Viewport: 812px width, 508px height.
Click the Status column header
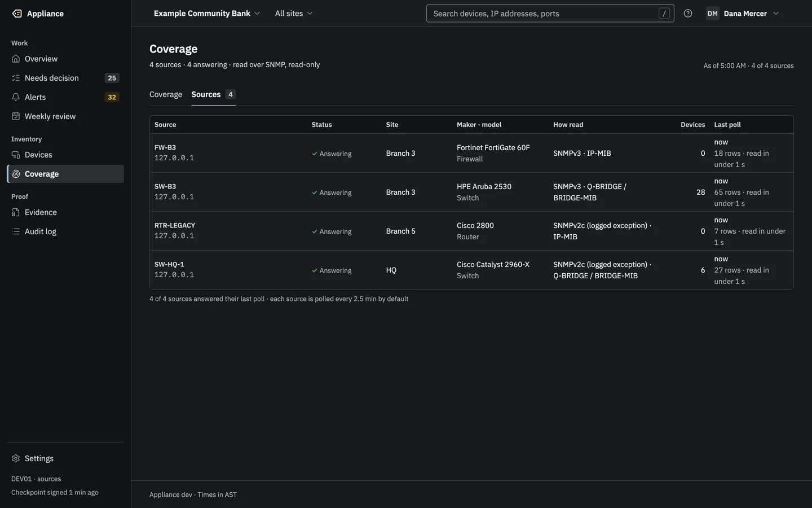pyautogui.click(x=322, y=125)
